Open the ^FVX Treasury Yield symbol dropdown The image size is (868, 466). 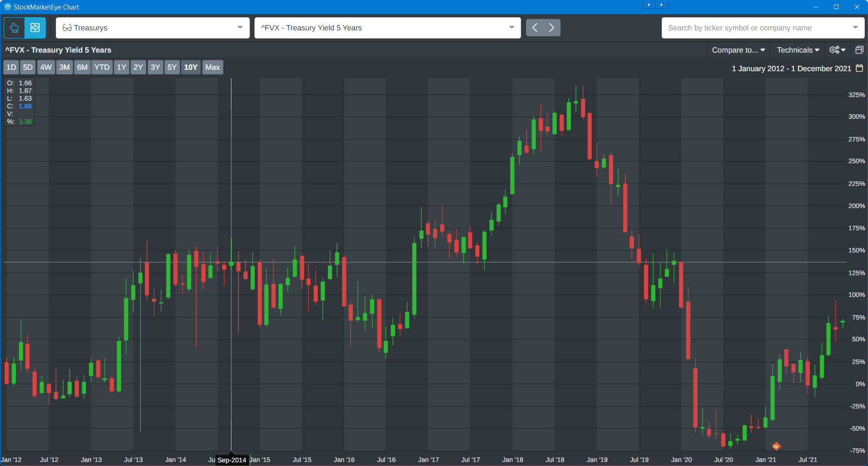(x=388, y=28)
